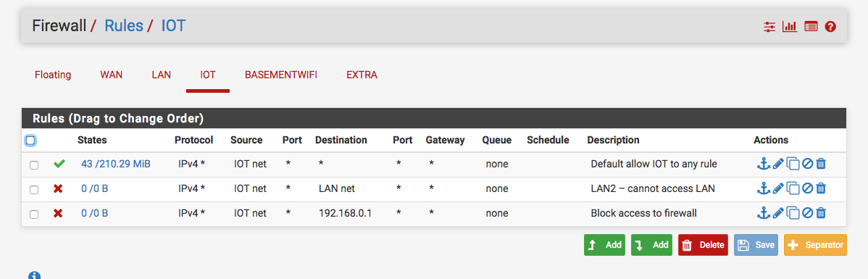Click the red Delete button

coord(703,245)
